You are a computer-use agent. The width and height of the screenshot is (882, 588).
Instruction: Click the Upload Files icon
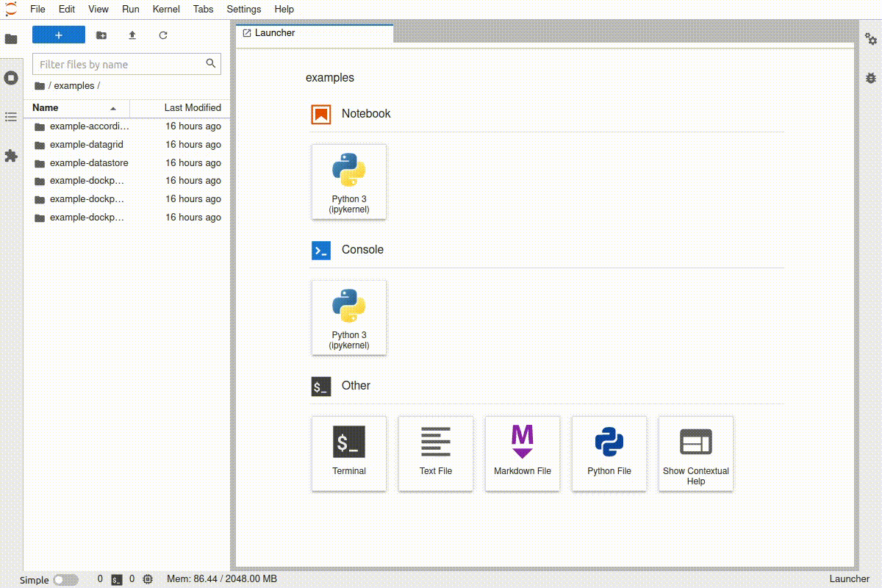pyautogui.click(x=132, y=35)
